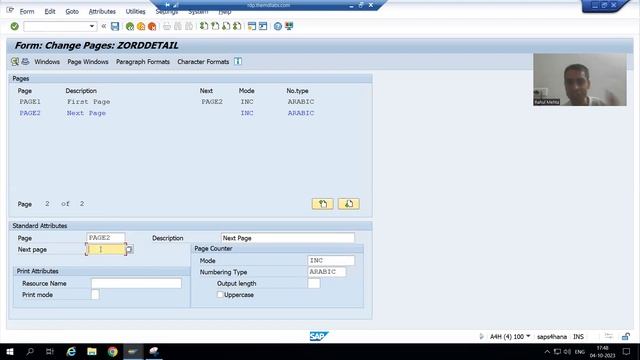Click the Description field containing Next Page
Screen dimensions: 640x360
(x=287, y=238)
